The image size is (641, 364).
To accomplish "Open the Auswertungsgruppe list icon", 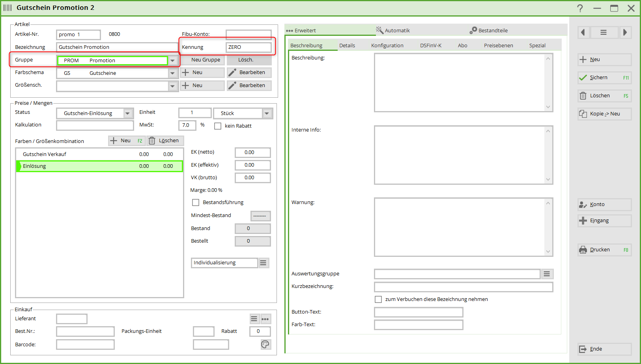I will [x=547, y=274].
